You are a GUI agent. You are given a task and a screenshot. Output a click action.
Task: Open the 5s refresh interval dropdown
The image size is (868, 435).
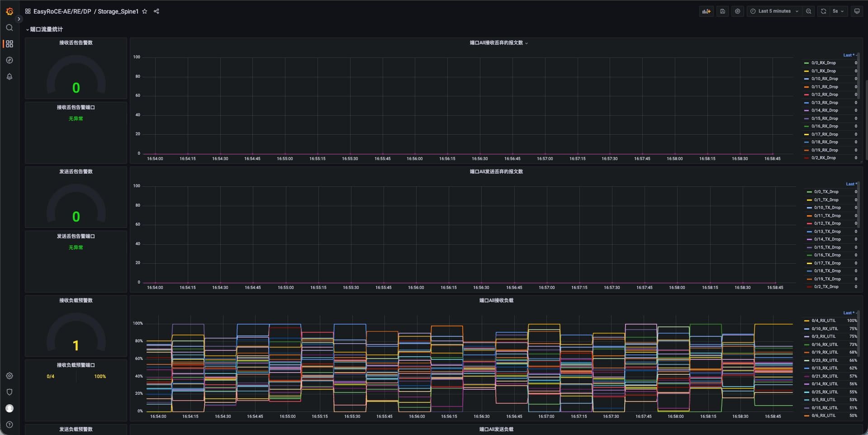click(x=838, y=11)
